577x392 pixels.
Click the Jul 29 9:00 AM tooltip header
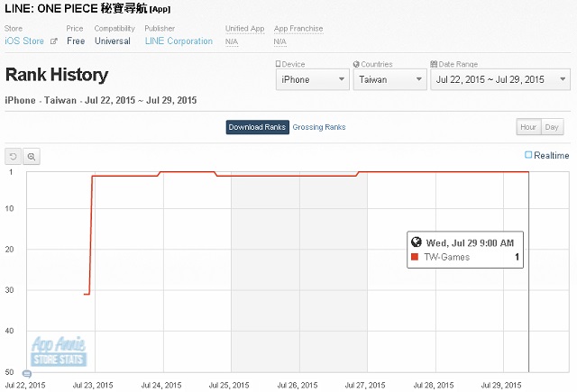point(470,242)
